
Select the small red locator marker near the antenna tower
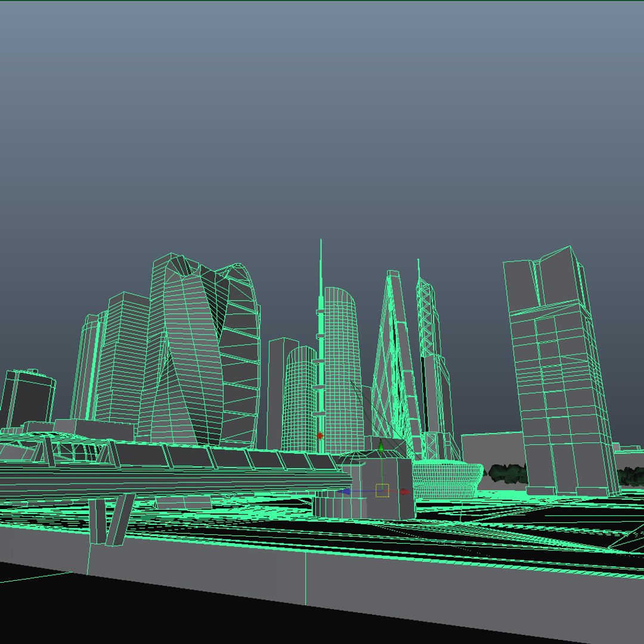click(320, 435)
